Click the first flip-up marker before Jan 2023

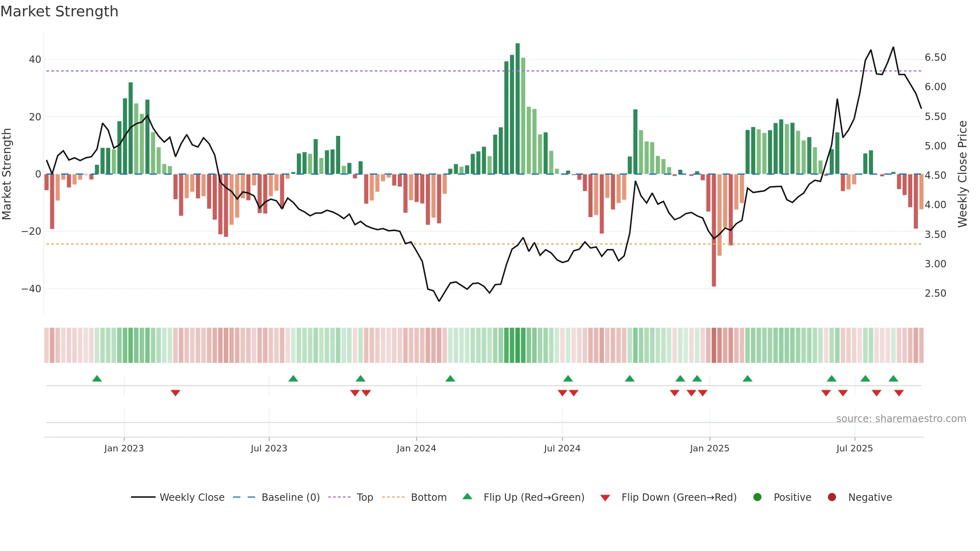click(x=97, y=378)
